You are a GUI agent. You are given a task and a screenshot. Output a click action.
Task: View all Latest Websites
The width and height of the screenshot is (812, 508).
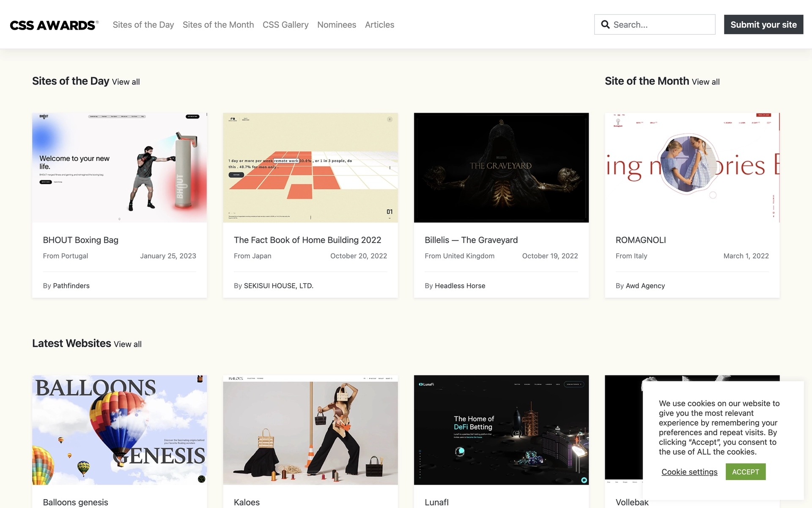coord(128,344)
